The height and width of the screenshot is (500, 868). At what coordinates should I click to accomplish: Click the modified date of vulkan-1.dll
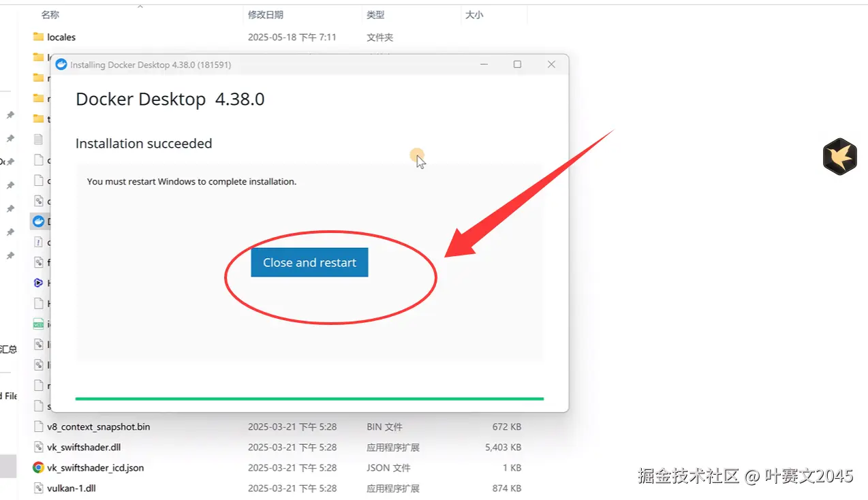pos(292,488)
